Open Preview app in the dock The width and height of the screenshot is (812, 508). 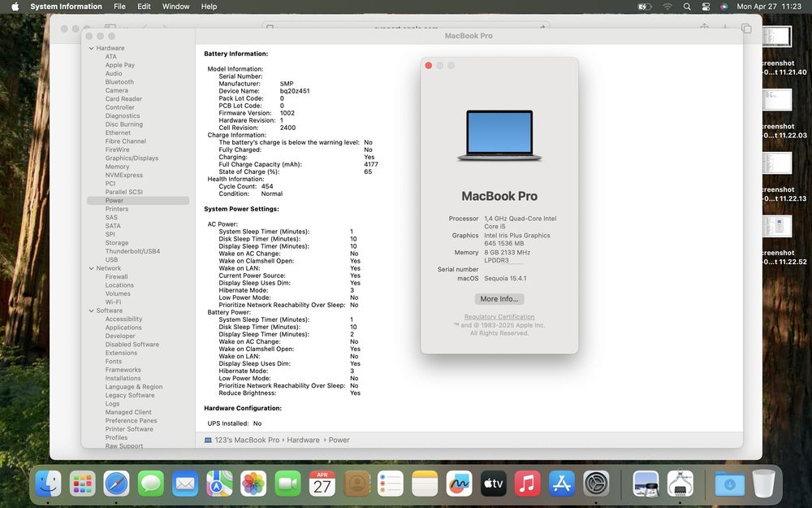pyautogui.click(x=646, y=484)
